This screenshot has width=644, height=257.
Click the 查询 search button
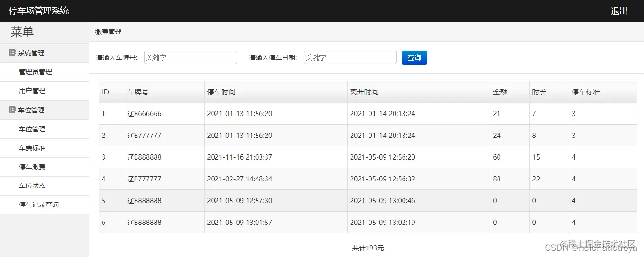[414, 58]
